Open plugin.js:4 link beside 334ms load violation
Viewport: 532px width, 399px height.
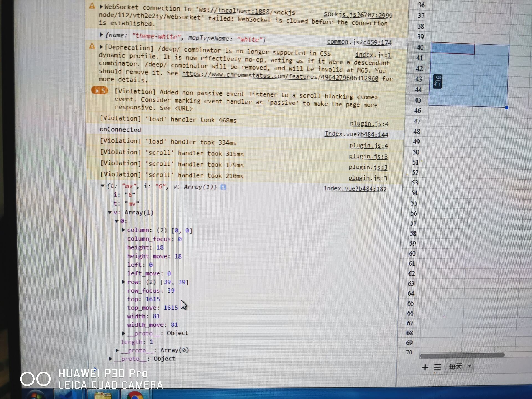[x=369, y=145]
